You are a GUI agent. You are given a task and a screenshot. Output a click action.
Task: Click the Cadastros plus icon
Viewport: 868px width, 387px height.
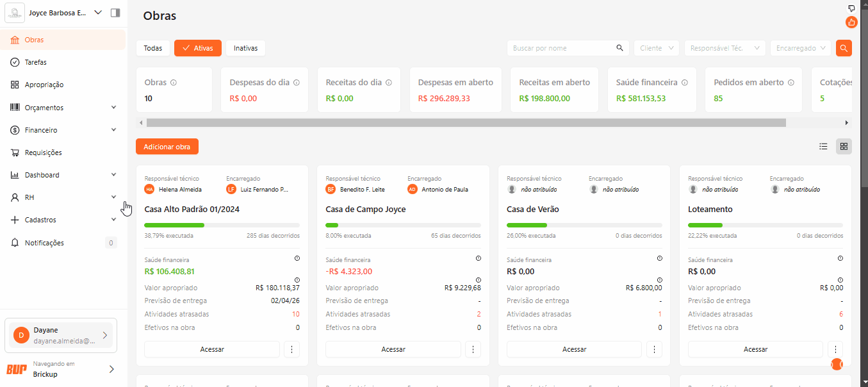click(15, 220)
